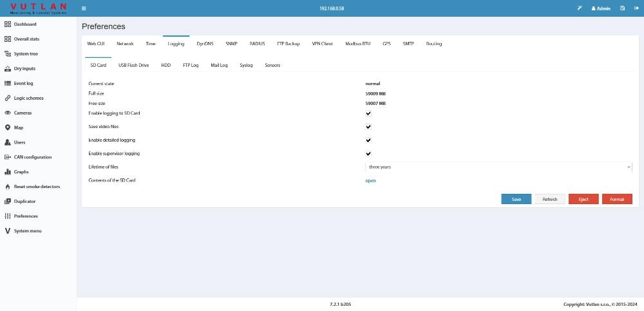The width and height of the screenshot is (644, 311).
Task: Open Map via the location pin icon
Action: click(7, 127)
